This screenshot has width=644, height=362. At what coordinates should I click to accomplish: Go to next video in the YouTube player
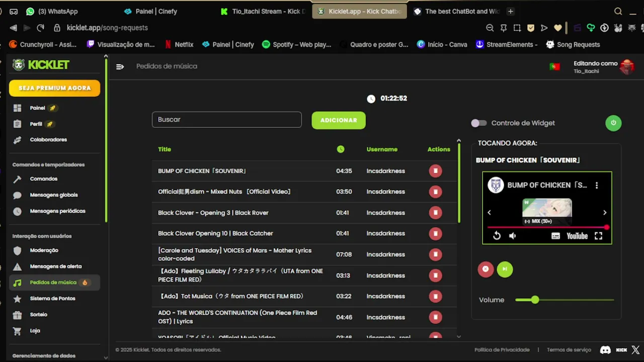tap(605, 213)
